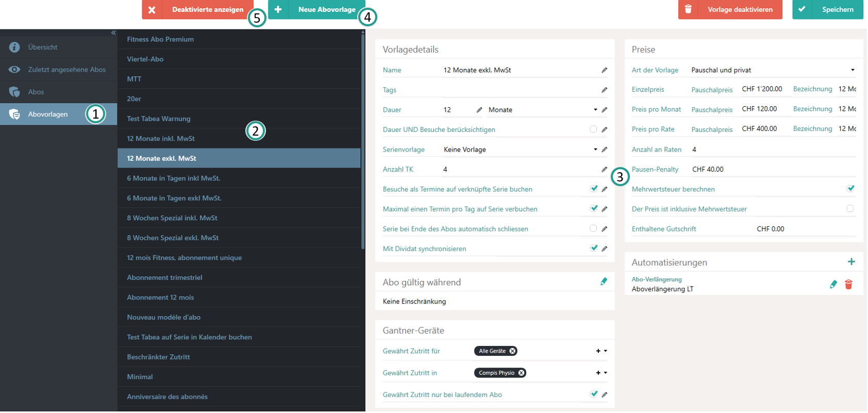
Task: Check Der Preis ist inklusive Mehrwertsteuer
Action: point(850,209)
